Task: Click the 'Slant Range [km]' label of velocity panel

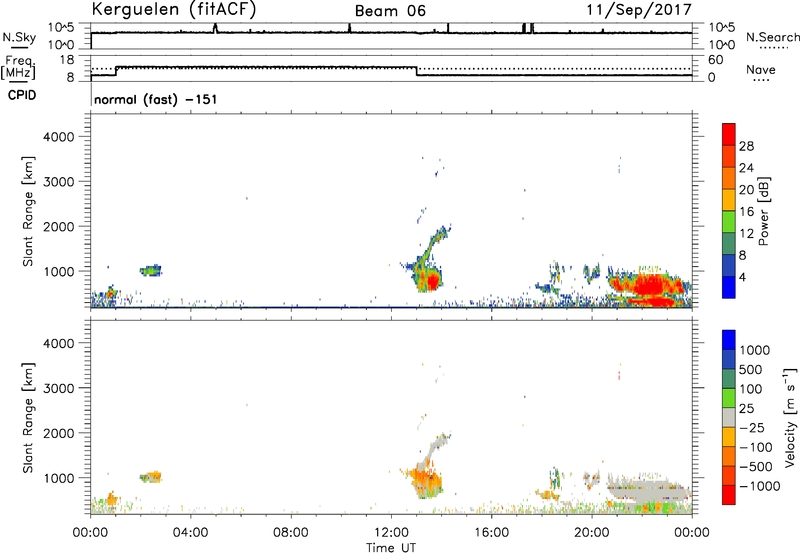Action: tap(28, 418)
